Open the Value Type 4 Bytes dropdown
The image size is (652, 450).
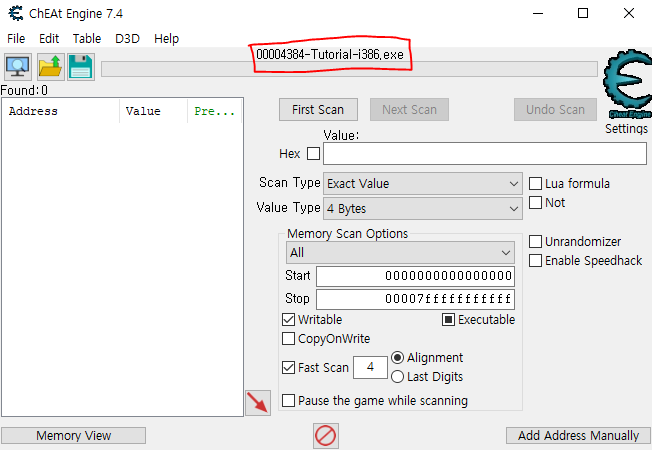click(422, 208)
